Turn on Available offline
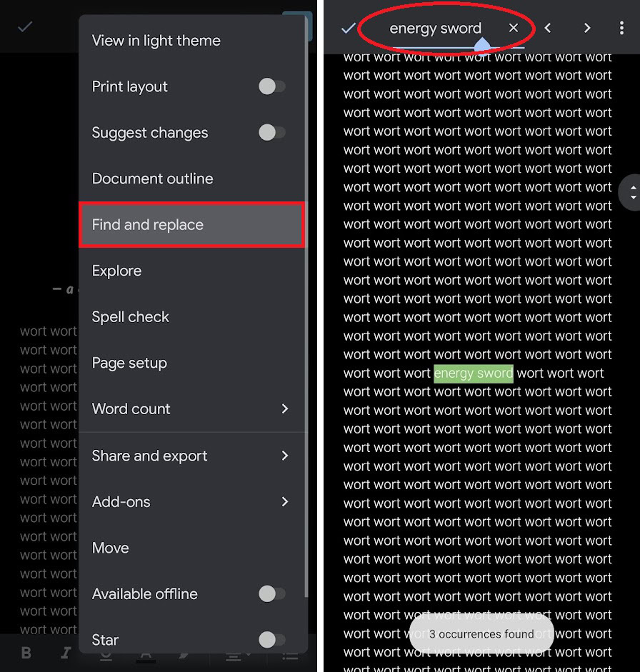This screenshot has height=672, width=640. click(271, 593)
